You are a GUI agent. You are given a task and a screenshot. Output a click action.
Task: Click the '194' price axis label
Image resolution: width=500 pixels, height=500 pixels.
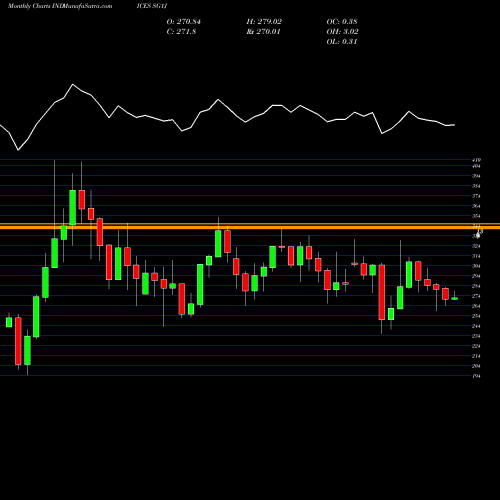[x=476, y=376]
